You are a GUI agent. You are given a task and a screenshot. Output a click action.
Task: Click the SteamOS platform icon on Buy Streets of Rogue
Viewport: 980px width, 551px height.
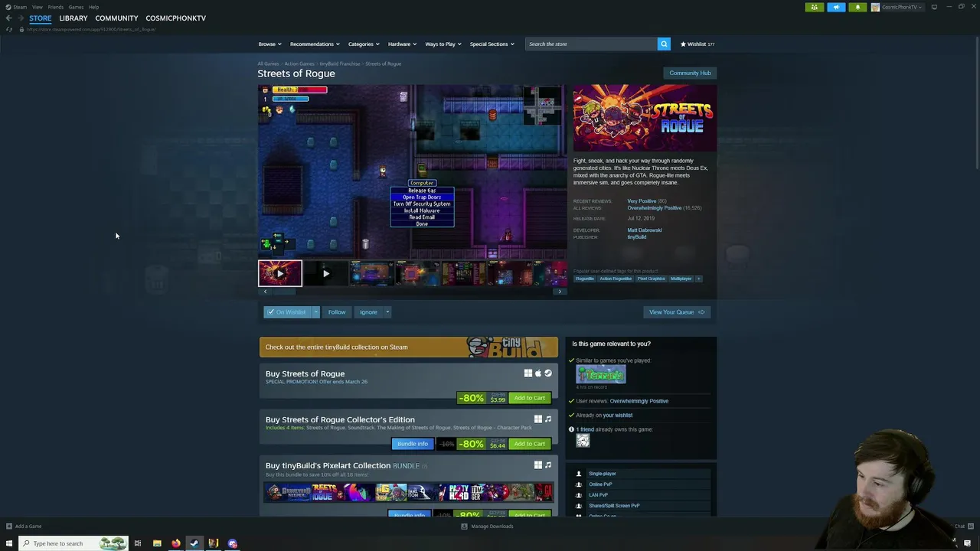pos(548,373)
